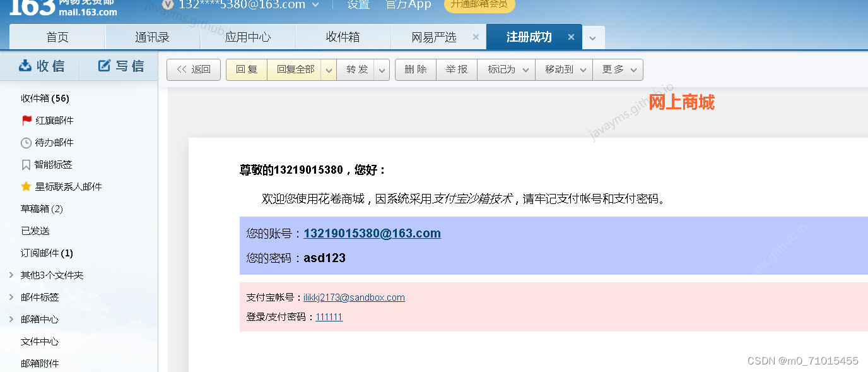Image resolution: width=868 pixels, height=372 pixels.
Task: Click the greeting 尊敬的13219015380，您好：
Action: 312,170
